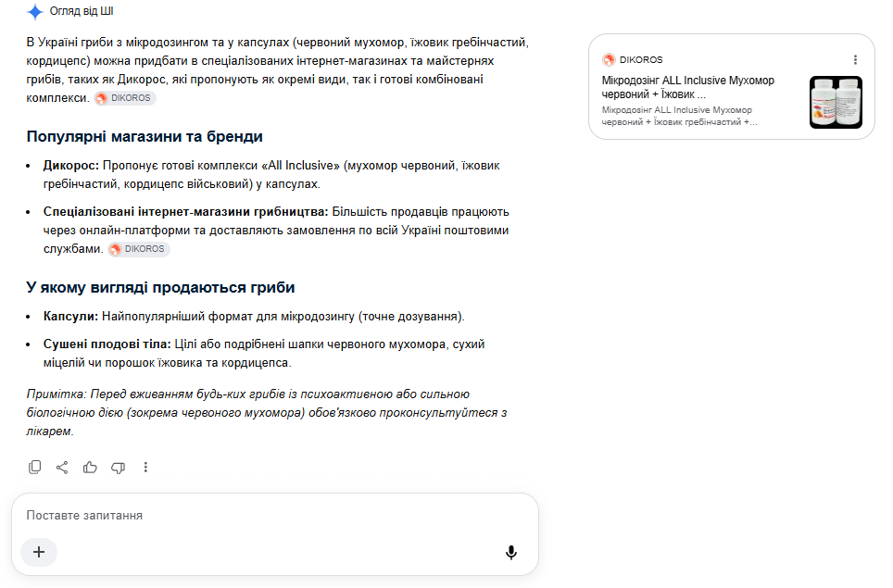
Task: Give thumbs up to the overview
Action: pyautogui.click(x=90, y=468)
